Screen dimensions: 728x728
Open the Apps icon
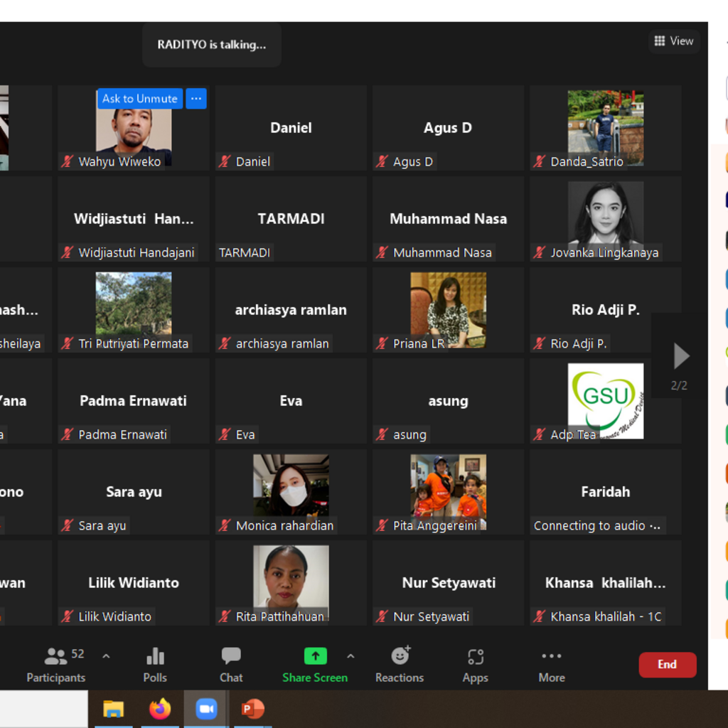pos(475,664)
